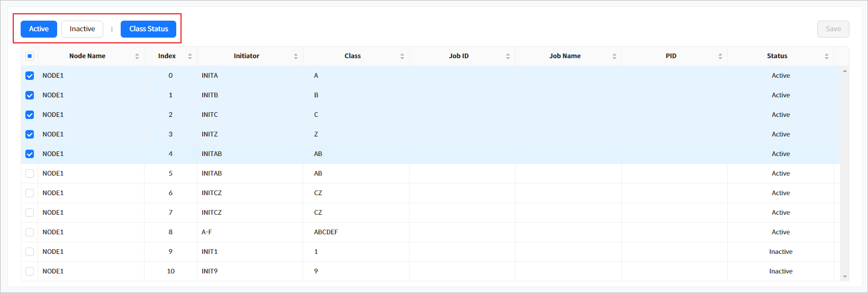Screen dimensions: 868x293
Task: Uncheck the INITA row checkbox
Action: [30, 76]
